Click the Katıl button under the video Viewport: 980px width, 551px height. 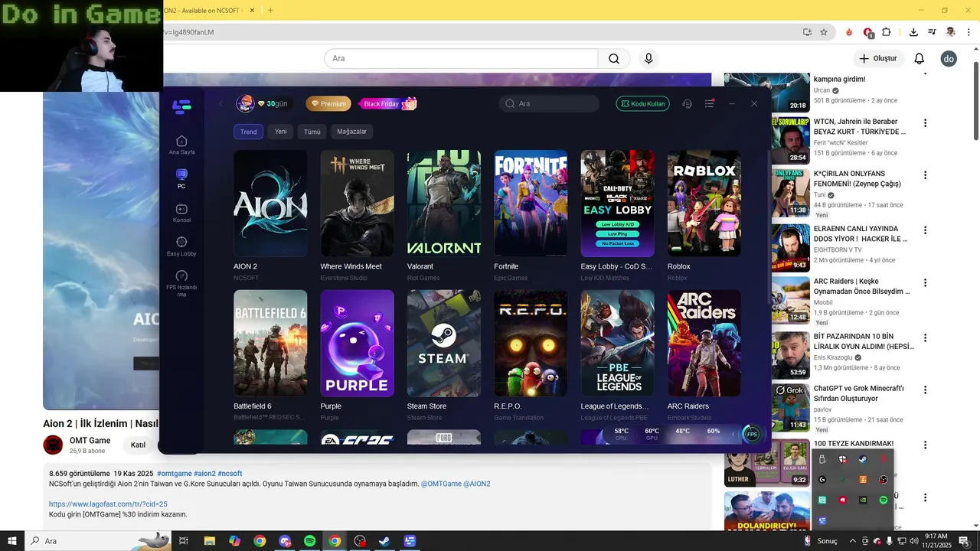click(138, 445)
